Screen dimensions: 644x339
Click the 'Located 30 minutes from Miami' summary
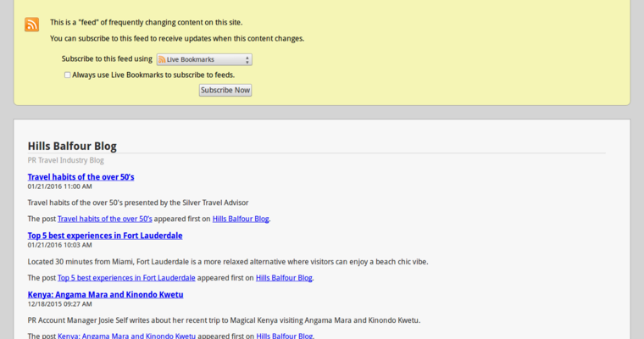[228, 262]
